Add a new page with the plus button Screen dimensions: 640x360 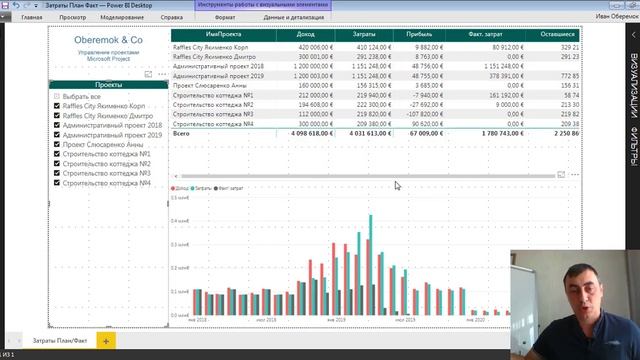(106, 341)
